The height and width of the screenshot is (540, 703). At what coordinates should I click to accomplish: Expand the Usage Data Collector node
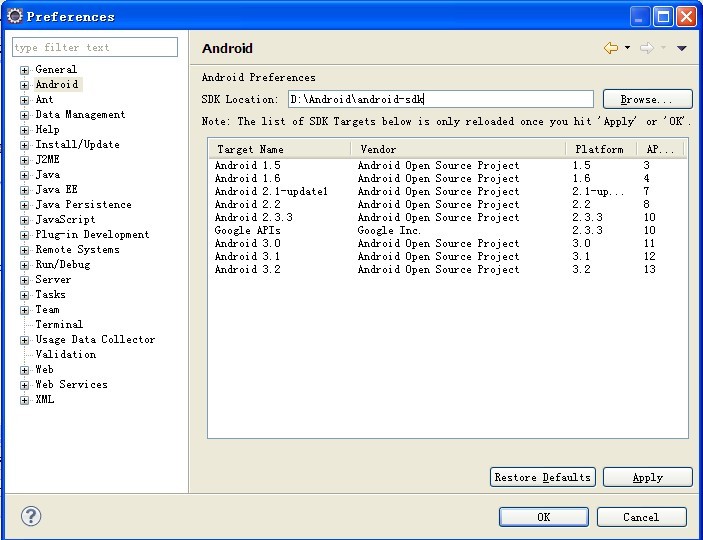click(x=24, y=340)
